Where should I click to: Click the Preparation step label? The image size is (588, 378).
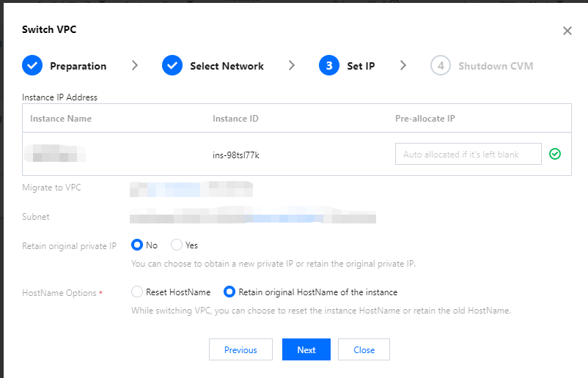[x=78, y=66]
